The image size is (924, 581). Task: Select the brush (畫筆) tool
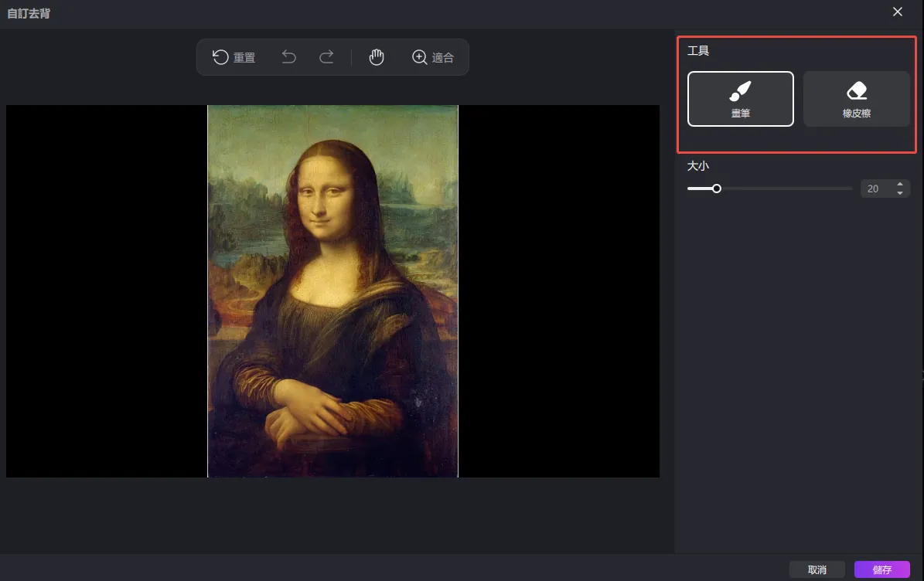(740, 99)
